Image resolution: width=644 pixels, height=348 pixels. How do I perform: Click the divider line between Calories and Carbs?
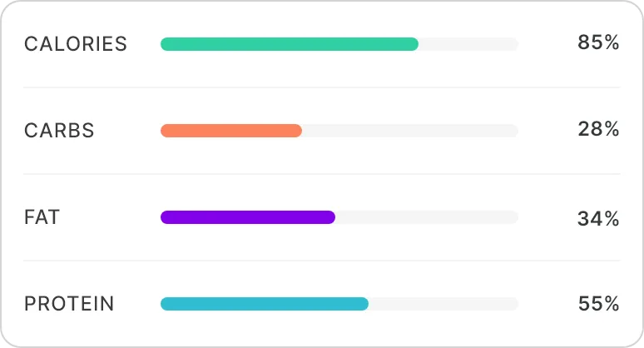pyautogui.click(x=321, y=87)
